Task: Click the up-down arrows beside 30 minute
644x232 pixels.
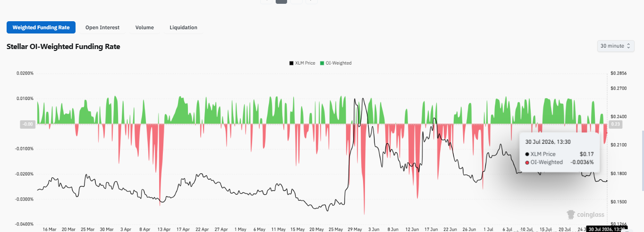Action: coord(628,46)
